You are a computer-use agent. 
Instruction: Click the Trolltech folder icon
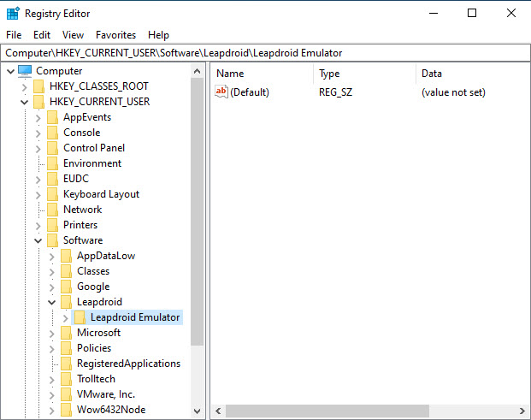point(66,379)
